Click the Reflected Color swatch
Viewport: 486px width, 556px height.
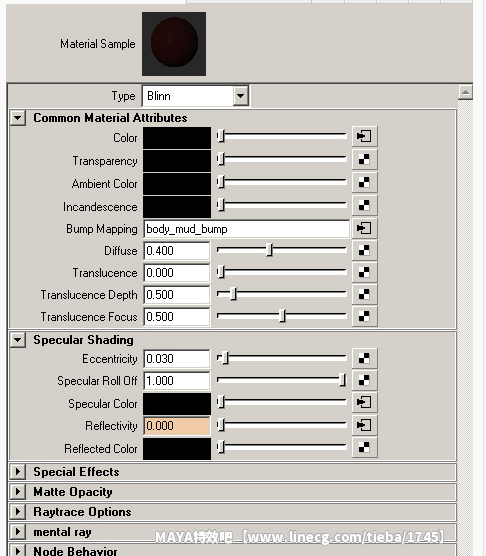click(177, 449)
